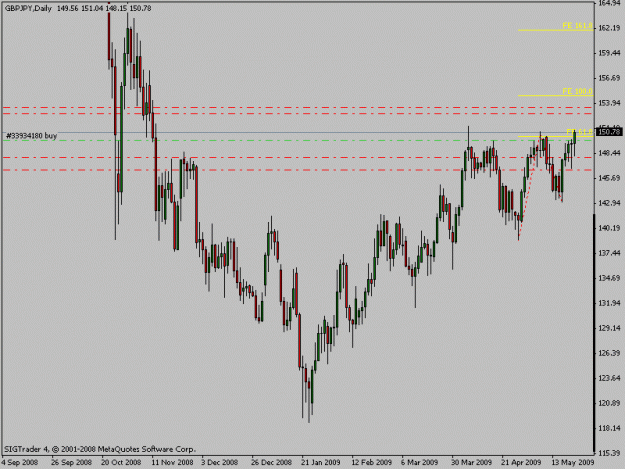This screenshot has width=625, height=469.
Task: Click the 12 Feb 2009 date label
Action: coord(371,463)
